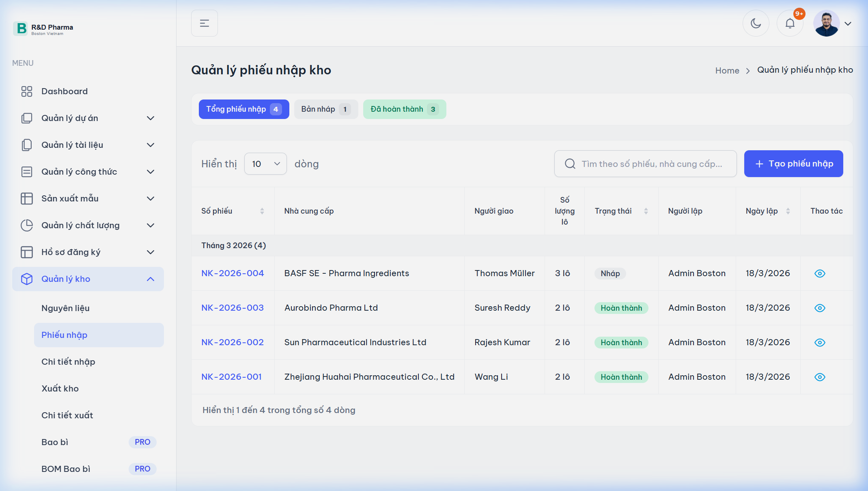The image size is (868, 491).
Task: Click eye icon for Aurobindo Pharma row
Action: [x=820, y=308]
